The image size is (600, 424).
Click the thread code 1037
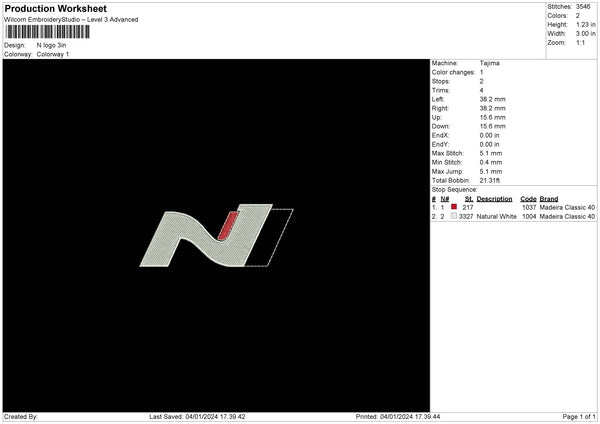[x=529, y=207]
